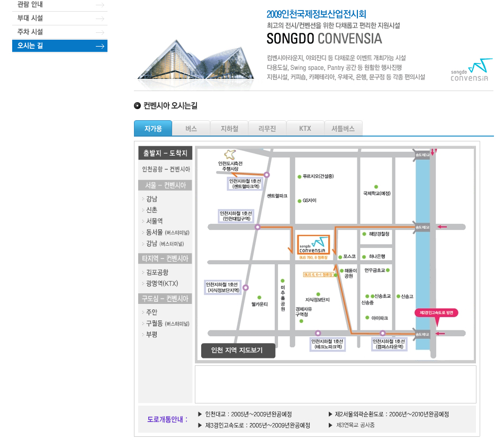Click the 지식정보단지역 station marker on map
504x440 pixels.
pyautogui.click(x=246, y=288)
